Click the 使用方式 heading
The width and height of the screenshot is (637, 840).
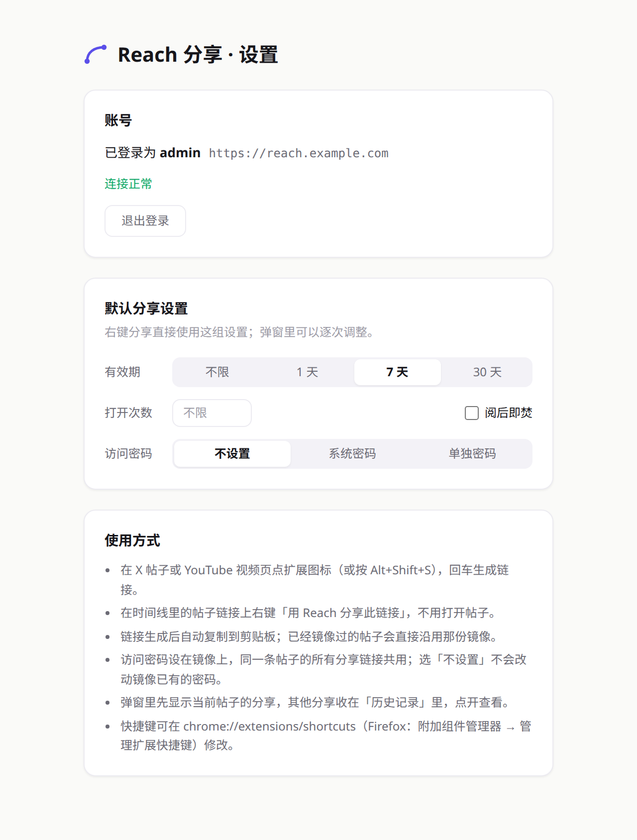[132, 540]
